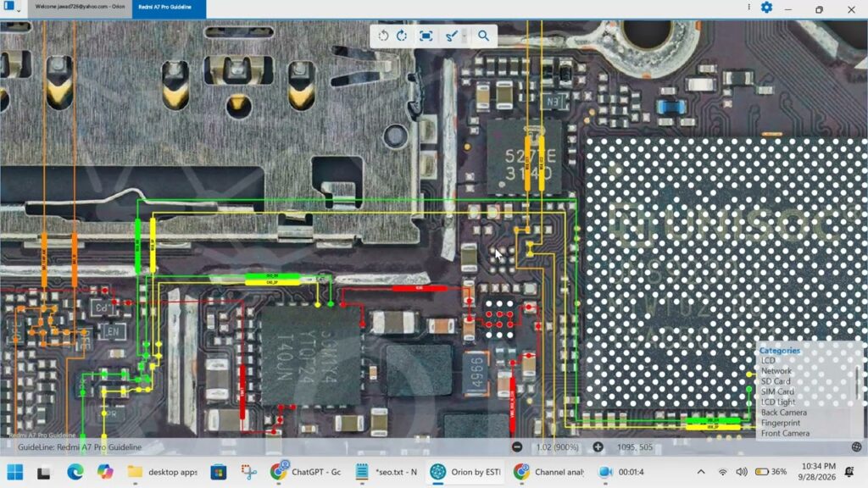This screenshot has width=868, height=488.
Task: Rotate the board view clockwise
Action: coord(402,36)
